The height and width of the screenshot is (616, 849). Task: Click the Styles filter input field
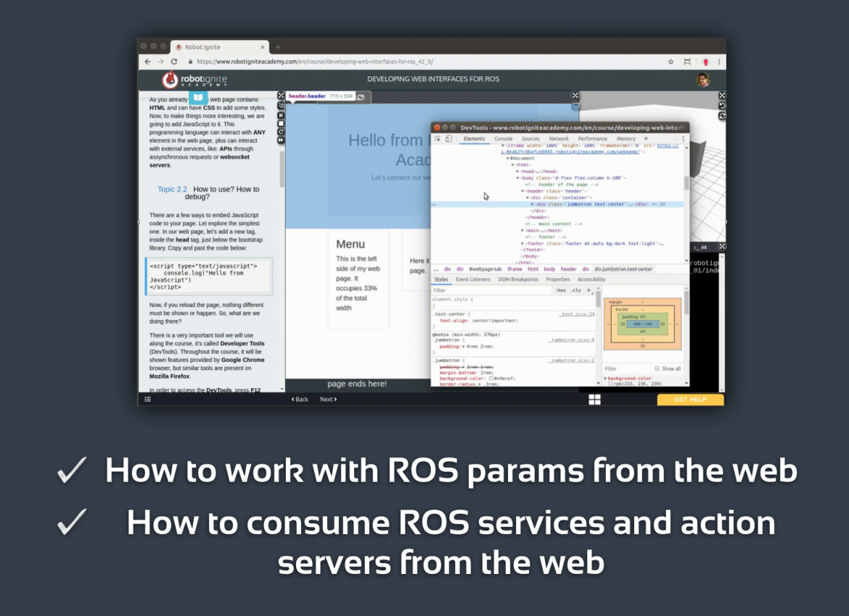click(x=491, y=290)
